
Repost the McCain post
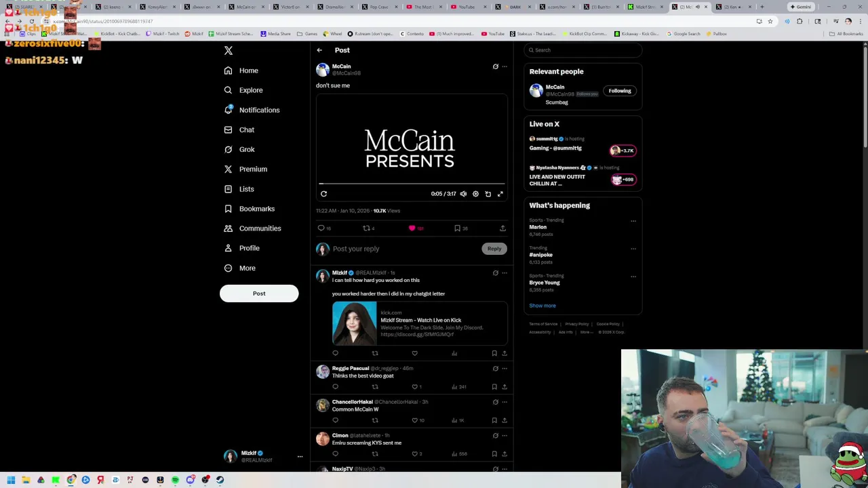coord(366,228)
